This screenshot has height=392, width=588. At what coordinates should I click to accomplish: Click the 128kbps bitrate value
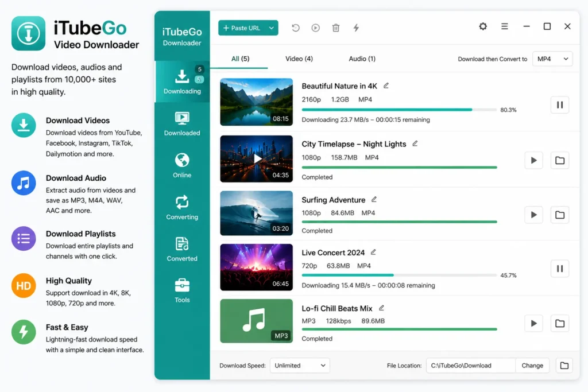[339, 321]
